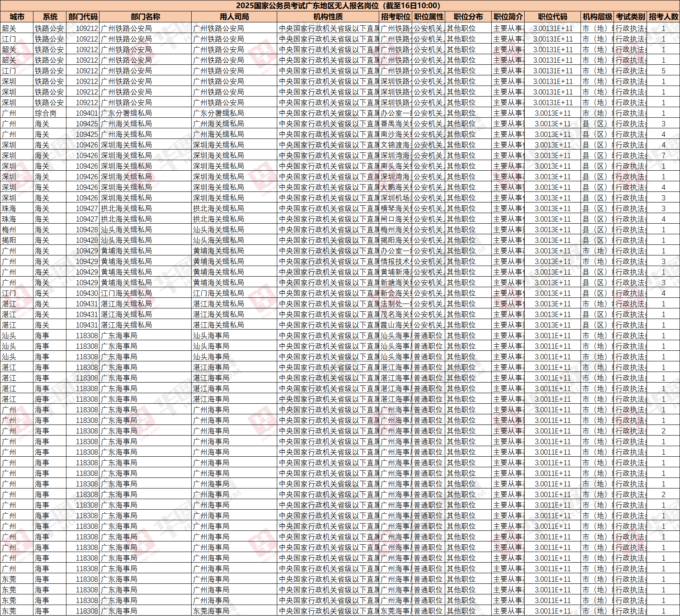680x616 pixels.
Task: Click the 新塘海关 position cell
Action: tap(395, 283)
